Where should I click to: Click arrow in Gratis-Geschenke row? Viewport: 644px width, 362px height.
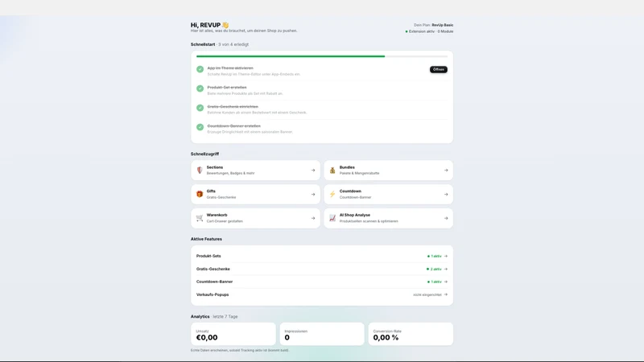(446, 269)
